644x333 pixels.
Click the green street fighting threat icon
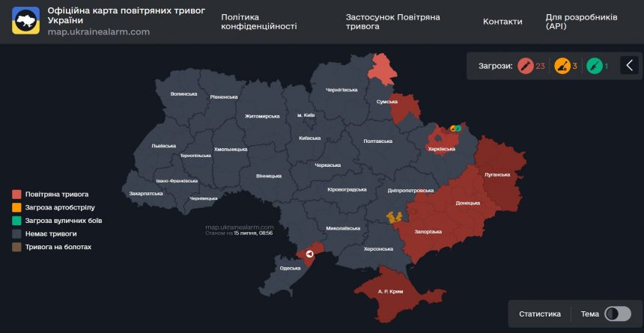[x=595, y=66]
